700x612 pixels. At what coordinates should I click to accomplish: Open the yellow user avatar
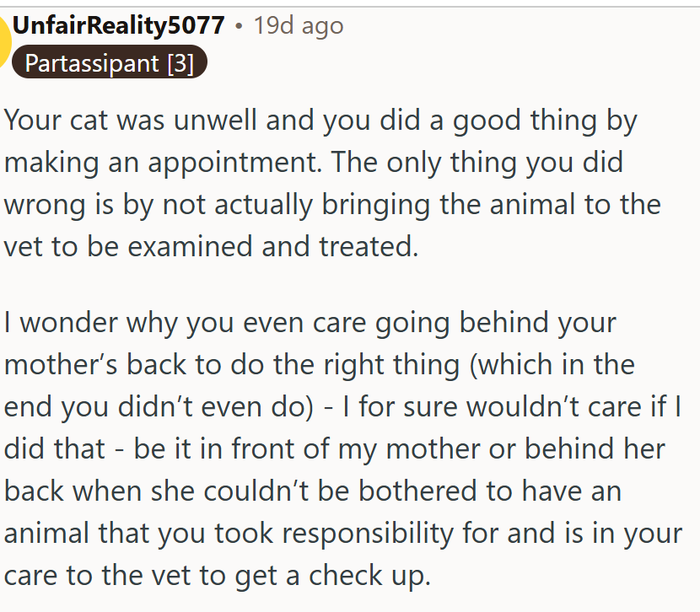point(4,42)
